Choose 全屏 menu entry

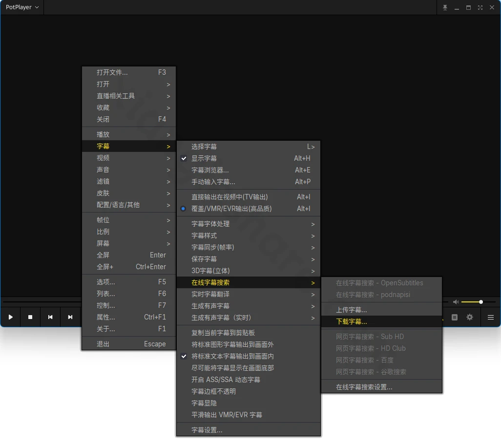(x=129, y=255)
